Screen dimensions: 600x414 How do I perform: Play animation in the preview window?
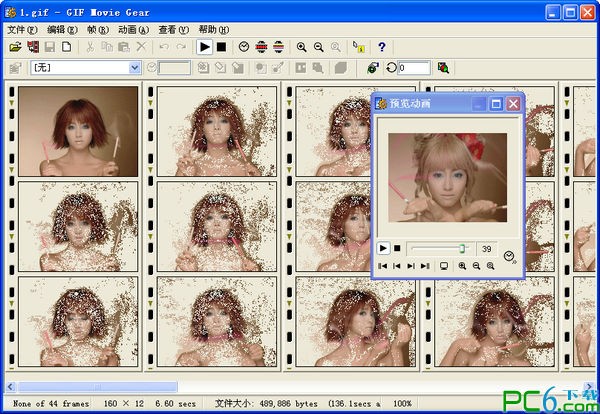(x=383, y=248)
